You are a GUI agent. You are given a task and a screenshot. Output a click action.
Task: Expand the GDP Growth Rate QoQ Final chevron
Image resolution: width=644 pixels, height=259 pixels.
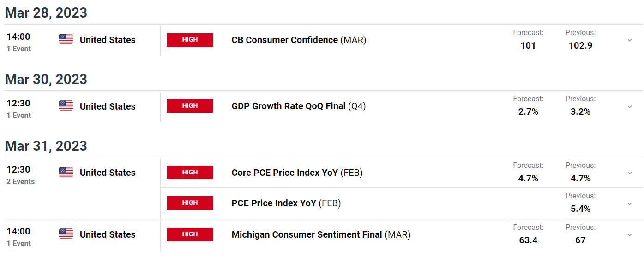(x=630, y=106)
